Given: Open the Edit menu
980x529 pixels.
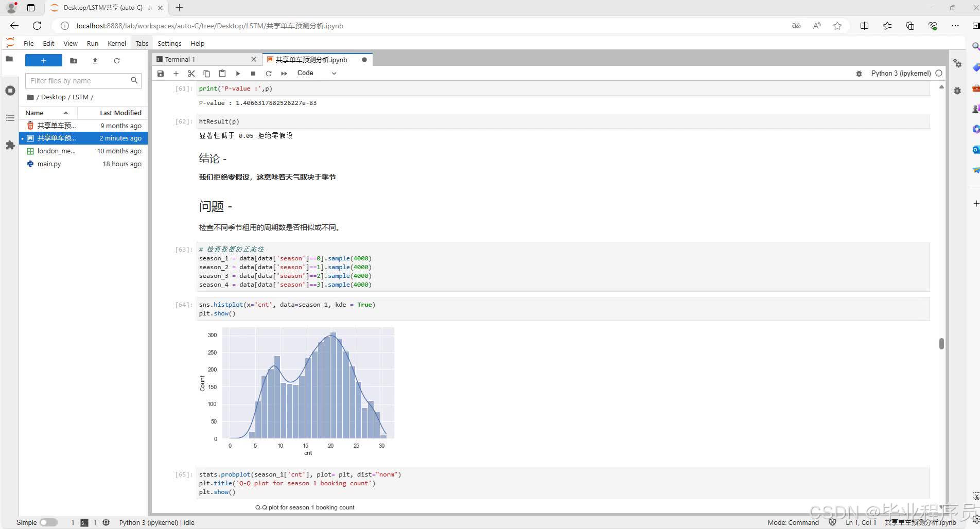Looking at the screenshot, I should tap(48, 43).
